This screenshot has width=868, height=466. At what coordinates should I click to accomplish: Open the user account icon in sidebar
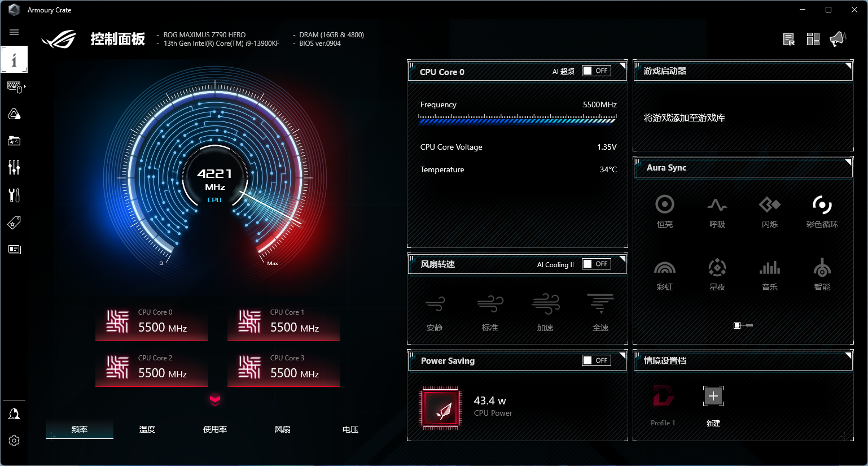tap(14, 414)
